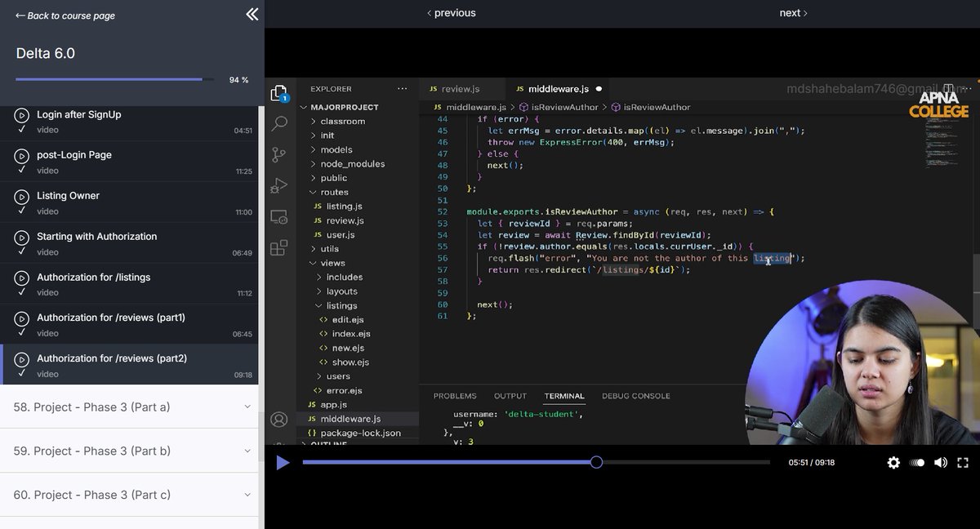This screenshot has height=529, width=980.
Task: Click play icon beside 'Listing Owner'
Action: [22, 197]
